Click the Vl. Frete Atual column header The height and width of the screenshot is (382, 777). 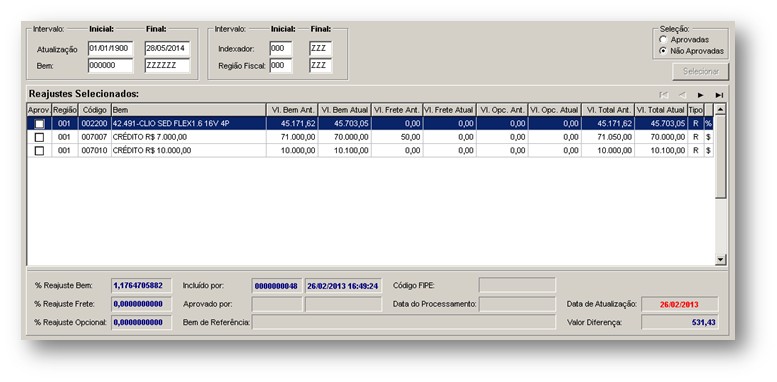(450, 109)
